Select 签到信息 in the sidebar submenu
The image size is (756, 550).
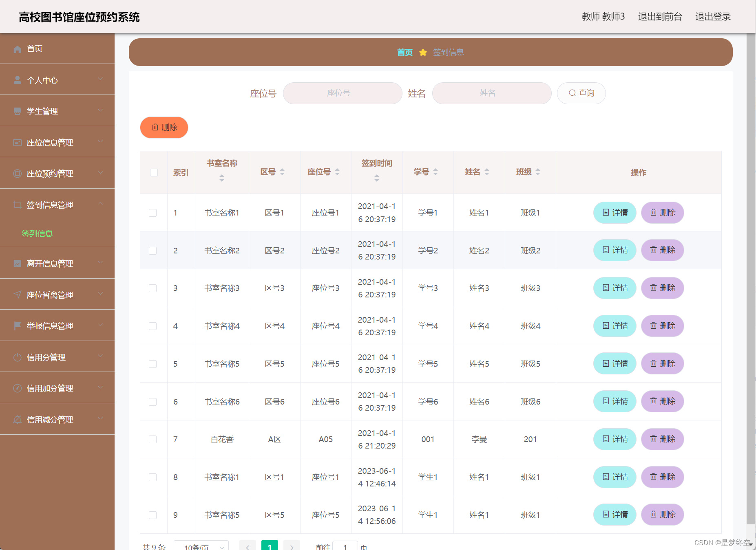[38, 233]
